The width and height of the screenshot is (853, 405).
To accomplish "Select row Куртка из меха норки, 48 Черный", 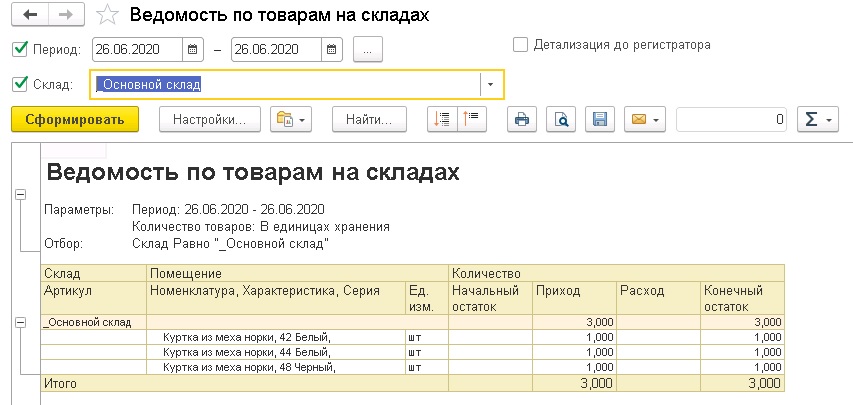I will (413, 367).
